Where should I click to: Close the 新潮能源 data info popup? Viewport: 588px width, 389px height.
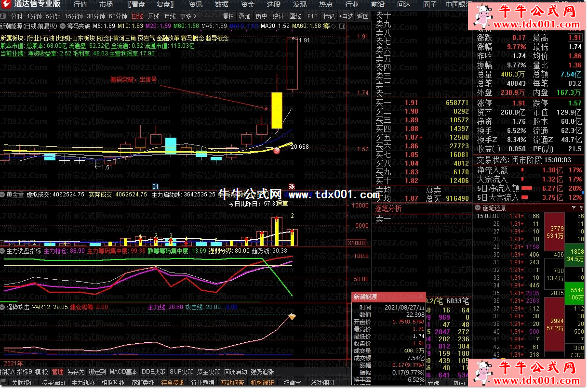421,297
